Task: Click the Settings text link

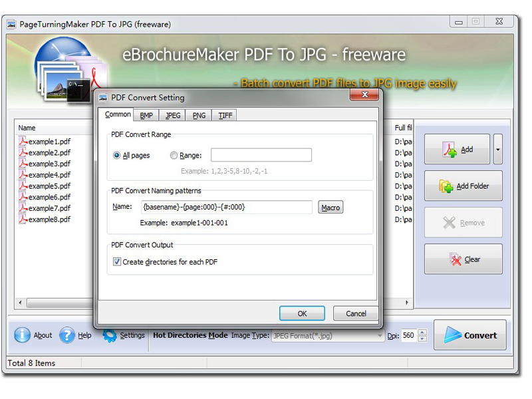Action: tap(132, 335)
